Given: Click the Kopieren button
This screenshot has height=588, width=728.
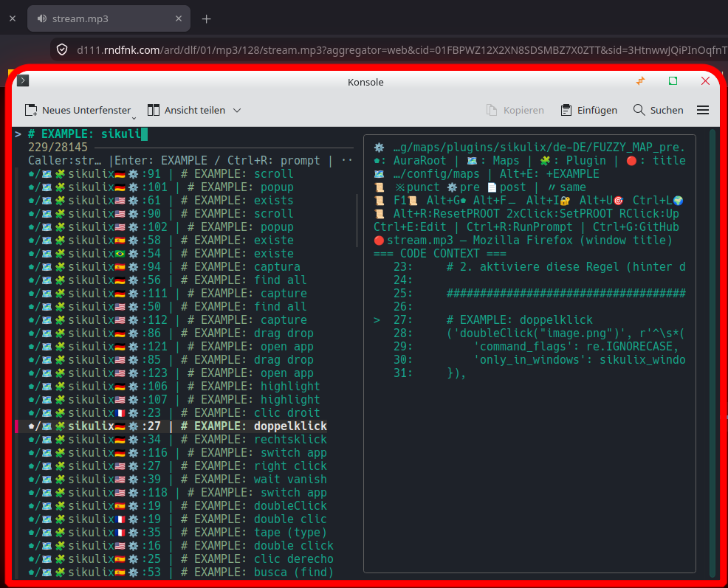Looking at the screenshot, I should point(515,110).
